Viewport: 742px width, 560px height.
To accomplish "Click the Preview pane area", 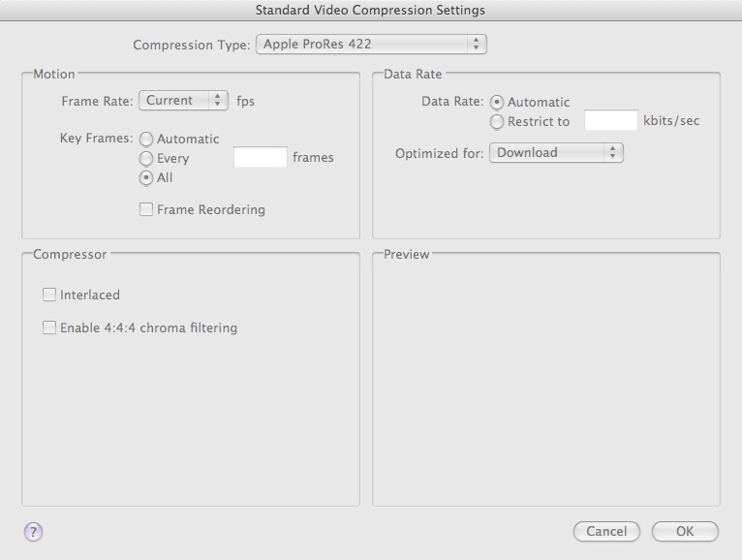I will pyautogui.click(x=546, y=380).
